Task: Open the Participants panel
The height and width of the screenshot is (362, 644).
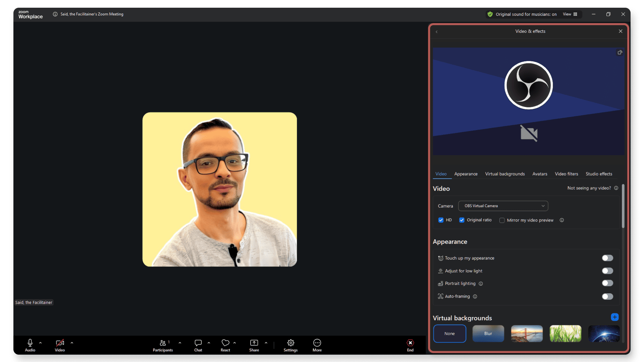Action: tap(163, 343)
